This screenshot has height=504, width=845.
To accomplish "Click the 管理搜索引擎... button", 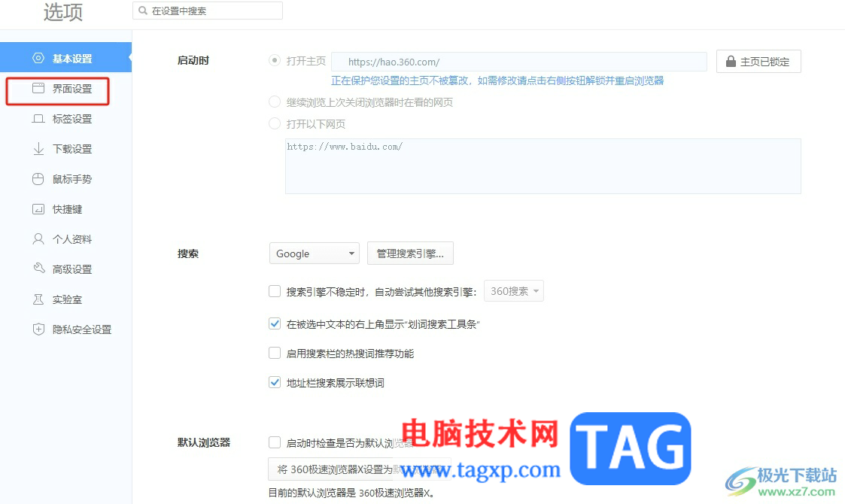I will [410, 254].
